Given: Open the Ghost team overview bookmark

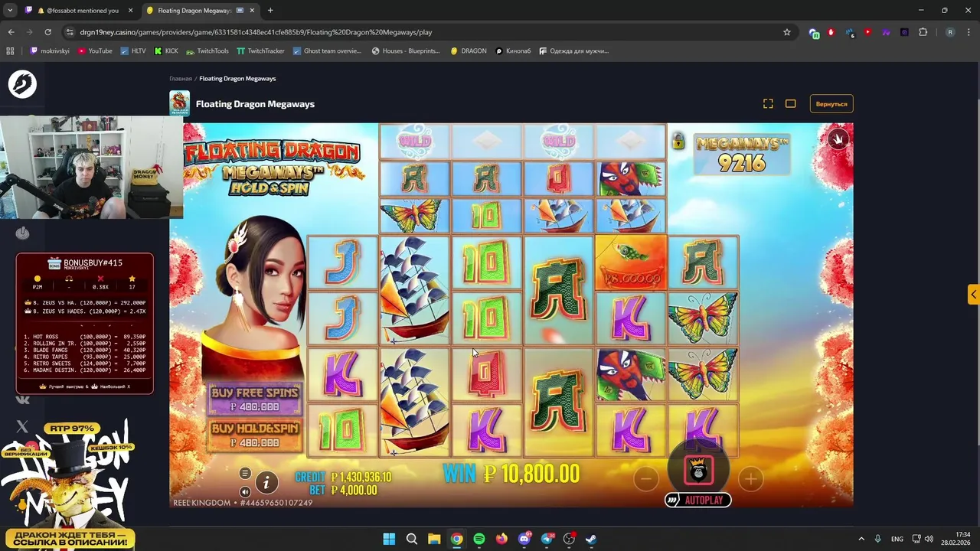Looking at the screenshot, I should (327, 51).
